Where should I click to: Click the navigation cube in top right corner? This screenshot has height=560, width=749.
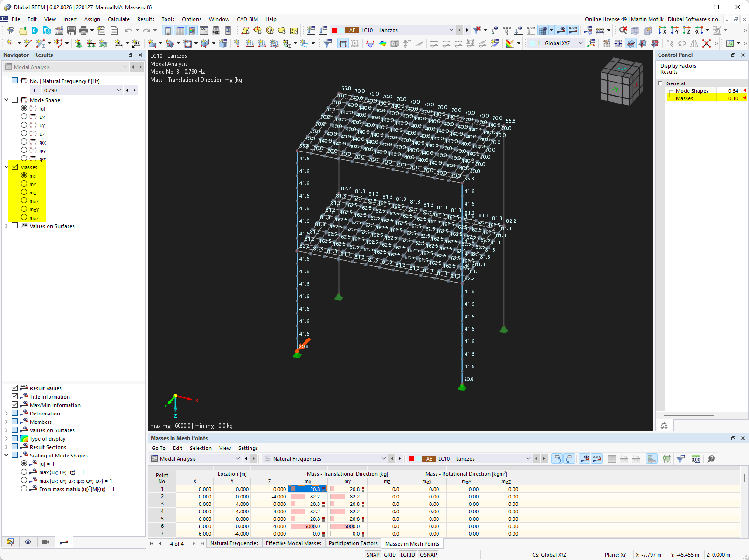pyautogui.click(x=622, y=82)
